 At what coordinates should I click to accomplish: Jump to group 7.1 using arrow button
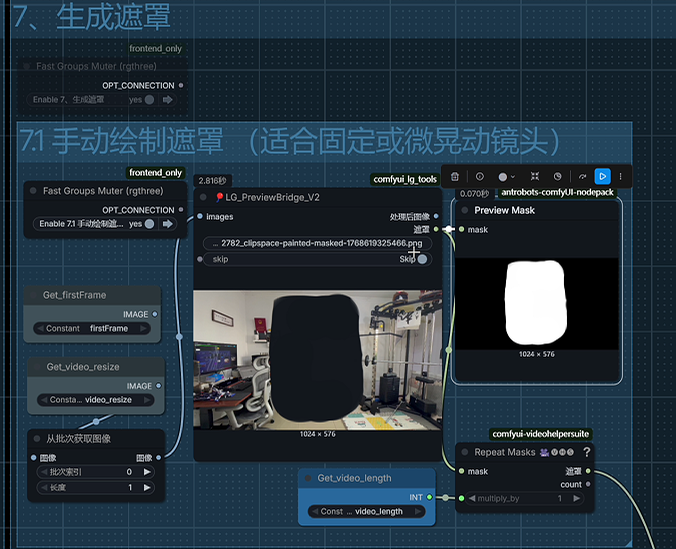point(168,224)
